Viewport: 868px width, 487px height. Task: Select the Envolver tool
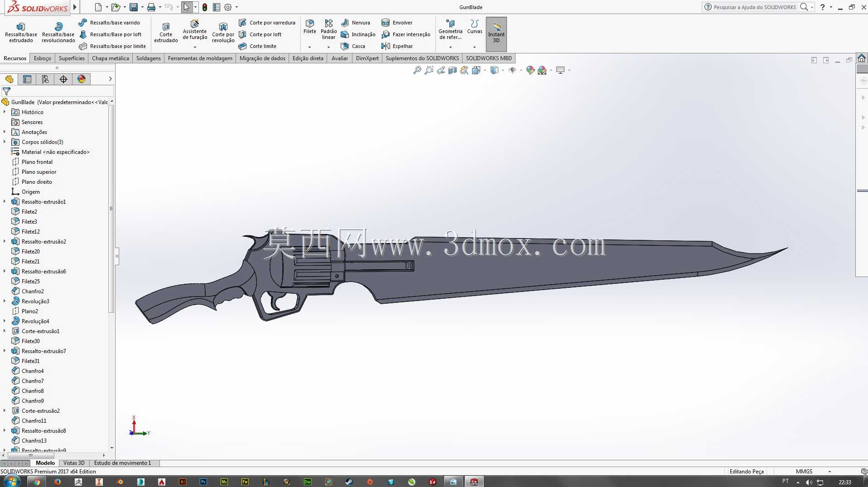[397, 23]
